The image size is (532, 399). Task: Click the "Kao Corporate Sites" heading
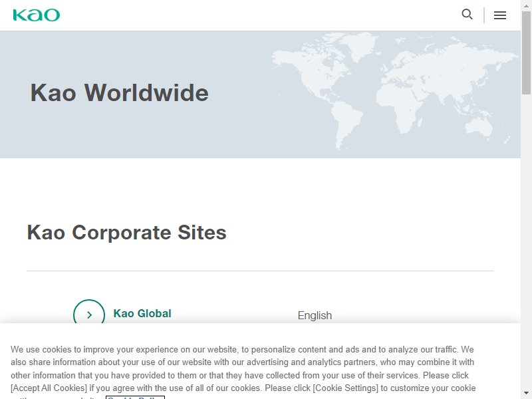(x=126, y=232)
